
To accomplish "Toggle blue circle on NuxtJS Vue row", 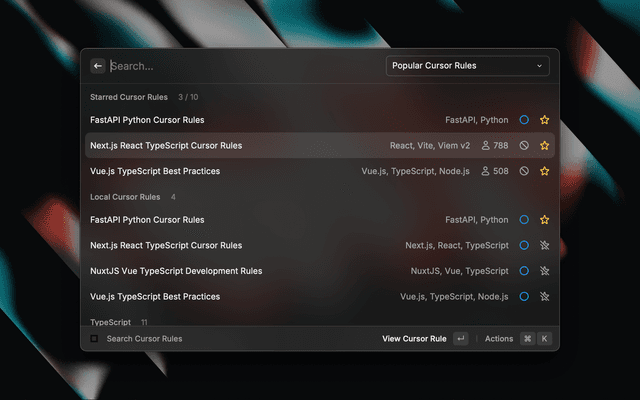I will tap(524, 271).
